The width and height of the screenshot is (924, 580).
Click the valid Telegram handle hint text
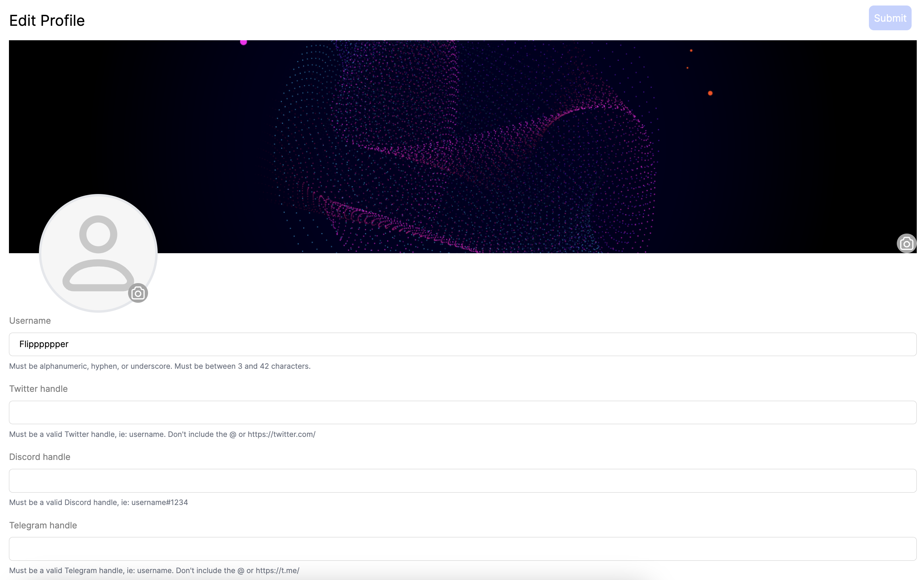[154, 570]
